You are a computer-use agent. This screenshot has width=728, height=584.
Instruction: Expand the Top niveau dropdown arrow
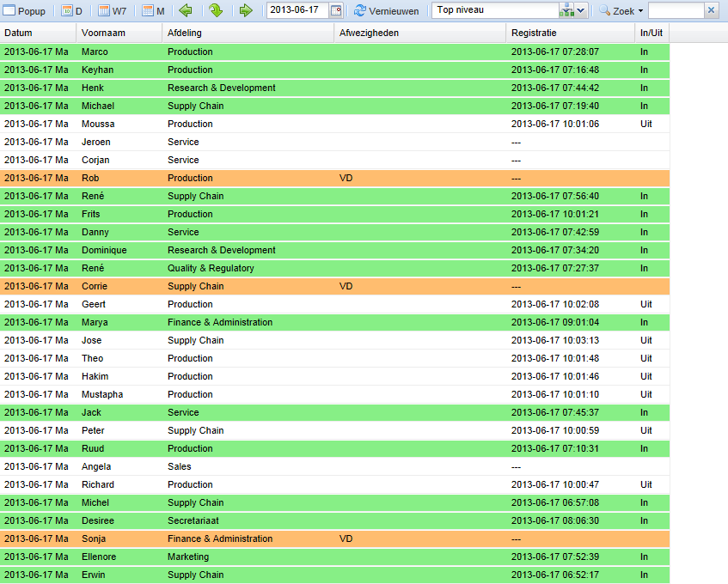coord(582,11)
